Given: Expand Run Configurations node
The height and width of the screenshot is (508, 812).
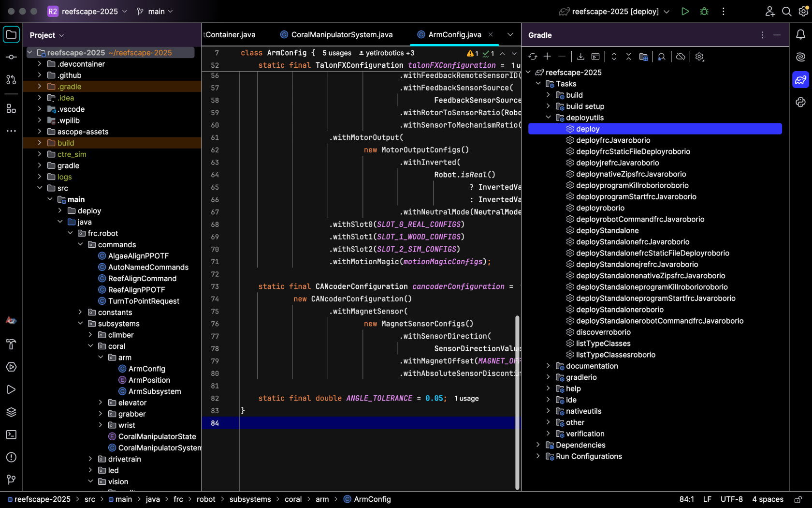Looking at the screenshot, I should [538, 456].
